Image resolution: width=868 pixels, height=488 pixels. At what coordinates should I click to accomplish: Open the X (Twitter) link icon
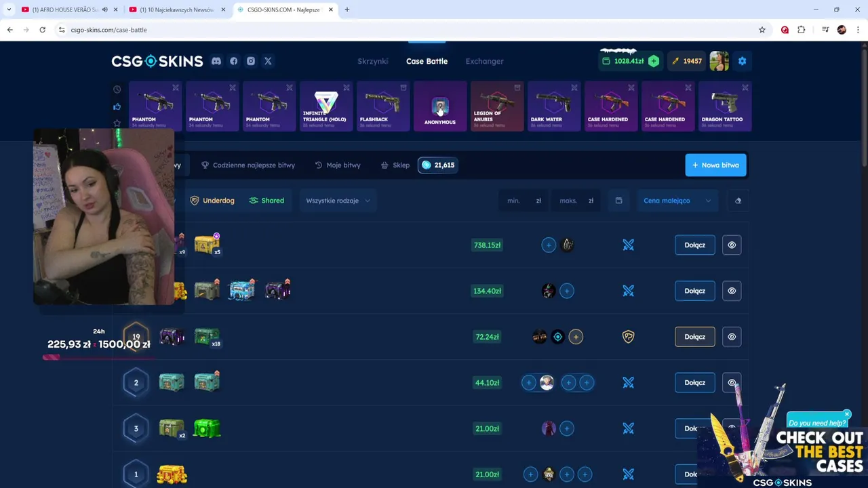click(x=268, y=61)
